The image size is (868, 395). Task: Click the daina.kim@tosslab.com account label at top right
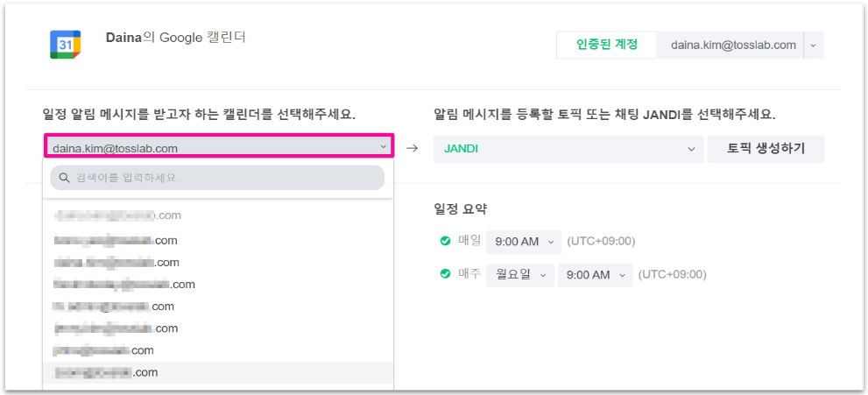tap(733, 45)
